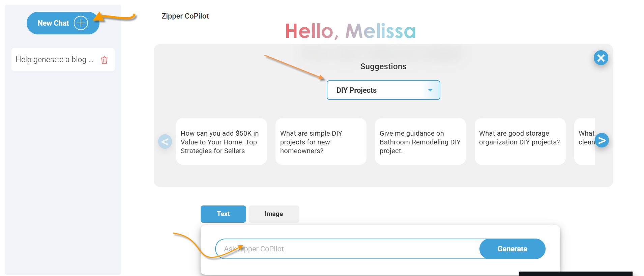This screenshot has height=276, width=644.
Task: Focus the Ask Zipper CoPilot input field
Action: click(347, 249)
